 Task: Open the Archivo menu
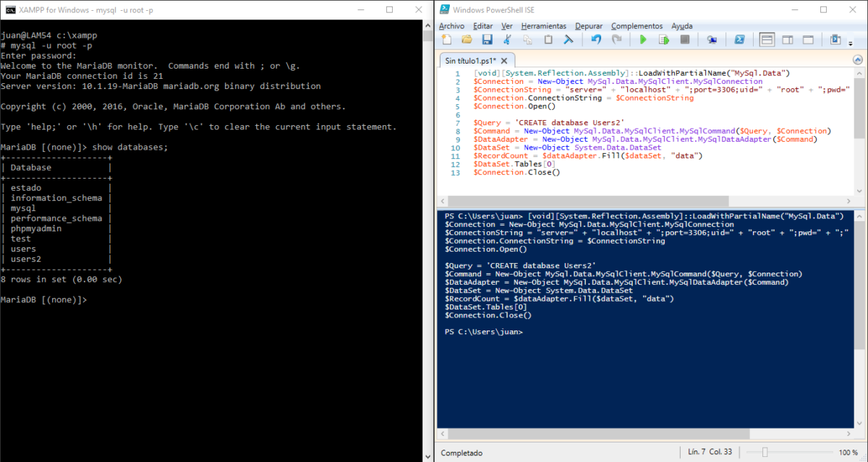451,26
